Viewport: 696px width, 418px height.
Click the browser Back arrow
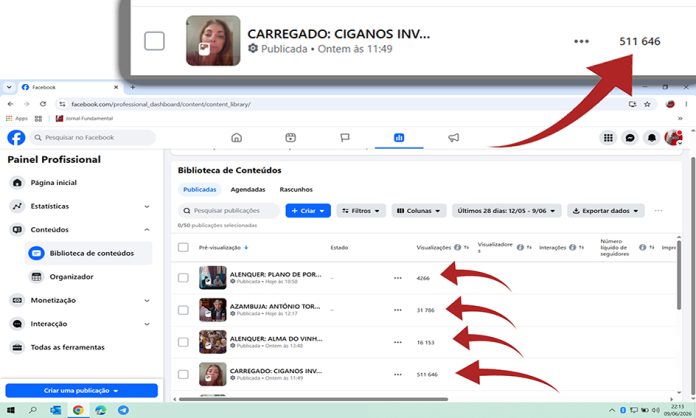tap(11, 104)
